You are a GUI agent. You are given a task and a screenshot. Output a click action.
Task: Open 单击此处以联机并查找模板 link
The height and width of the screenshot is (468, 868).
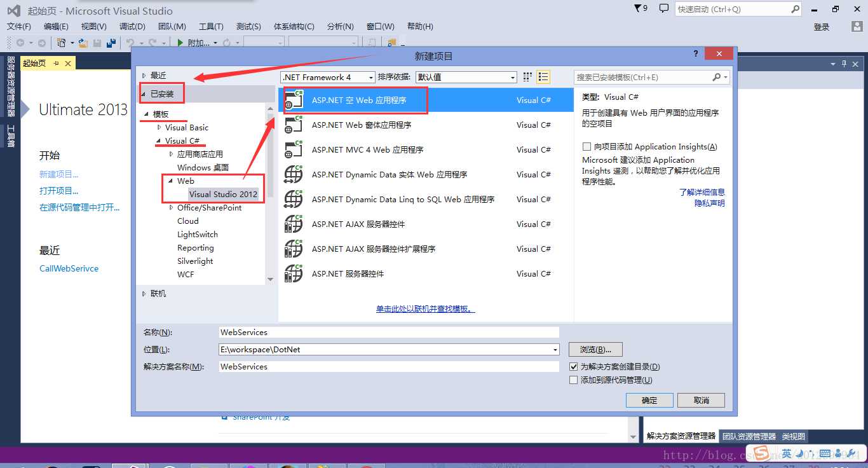pos(425,308)
